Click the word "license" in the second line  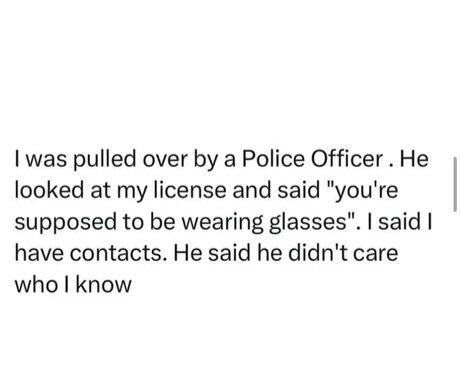click(x=190, y=190)
